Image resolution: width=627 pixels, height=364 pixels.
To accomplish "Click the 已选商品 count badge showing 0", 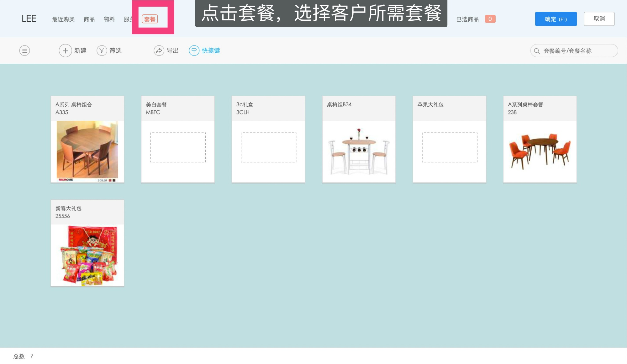I will [490, 19].
